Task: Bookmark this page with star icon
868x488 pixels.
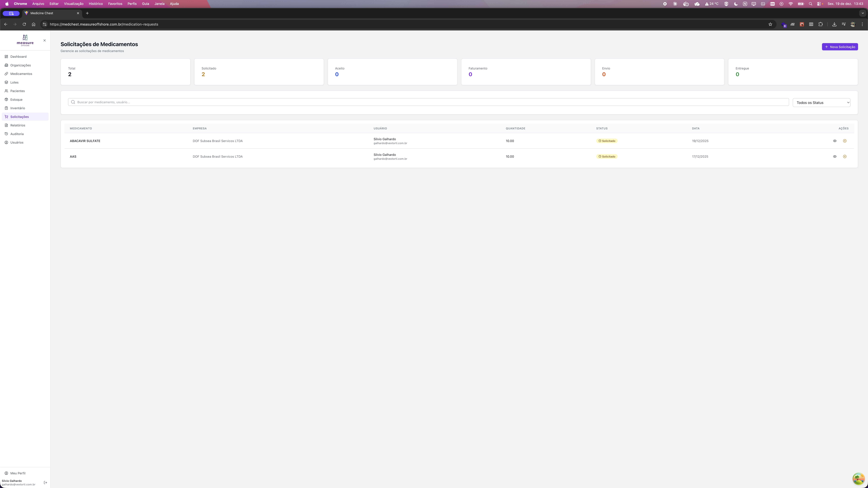Action: click(770, 24)
